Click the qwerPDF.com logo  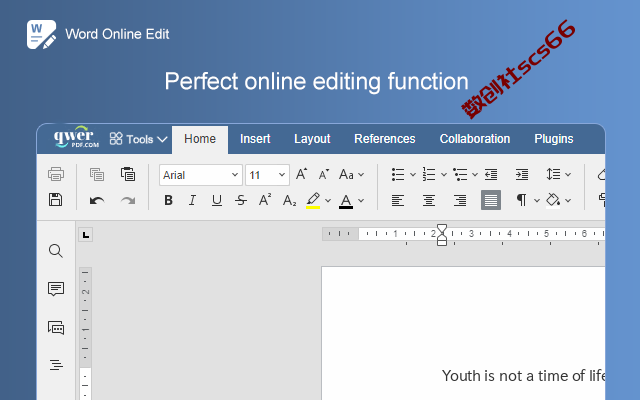click(76, 138)
